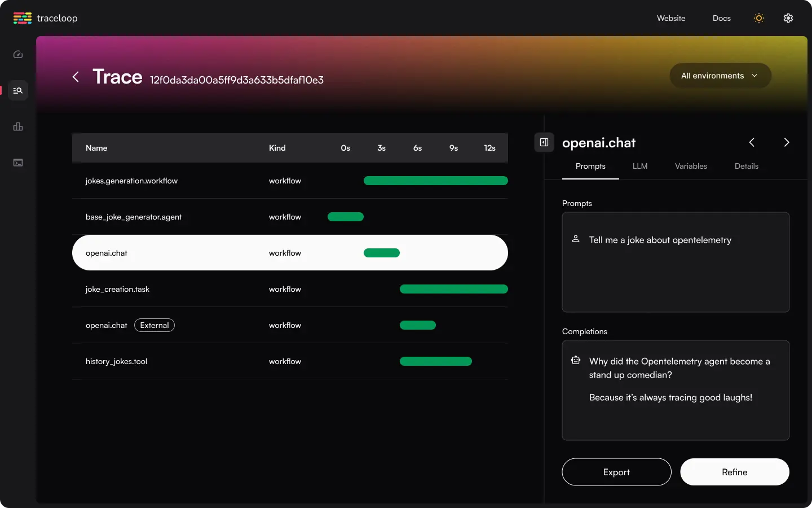Go to previous span with left chevron
Screen dimensions: 812x508
pyautogui.click(x=752, y=142)
